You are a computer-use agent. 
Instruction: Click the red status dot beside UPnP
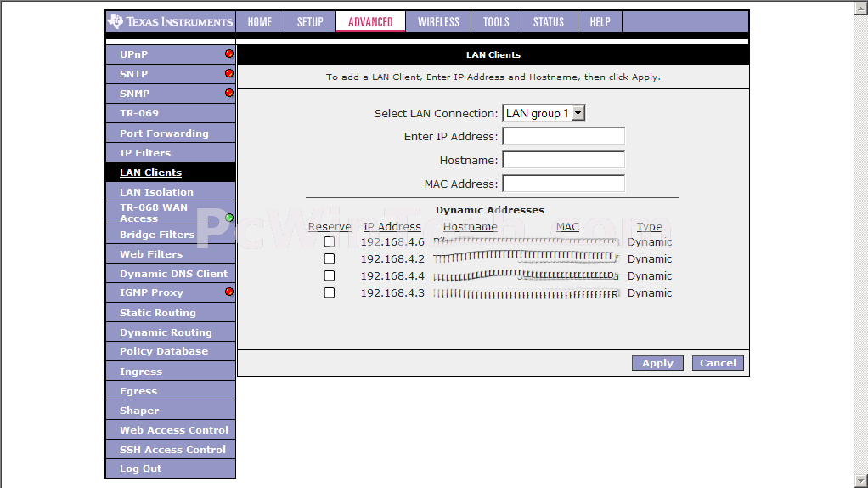click(x=229, y=54)
